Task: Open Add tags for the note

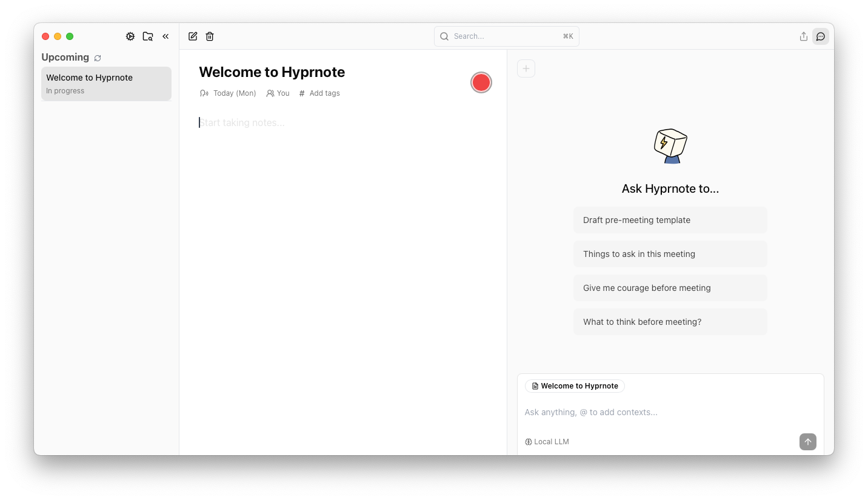Action: pos(319,93)
